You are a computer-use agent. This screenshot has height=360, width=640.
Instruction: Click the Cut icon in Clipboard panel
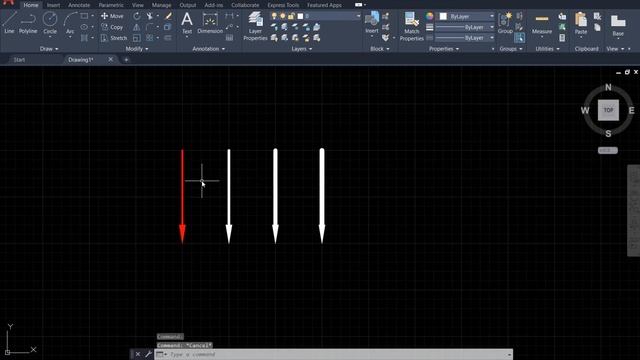point(597,16)
